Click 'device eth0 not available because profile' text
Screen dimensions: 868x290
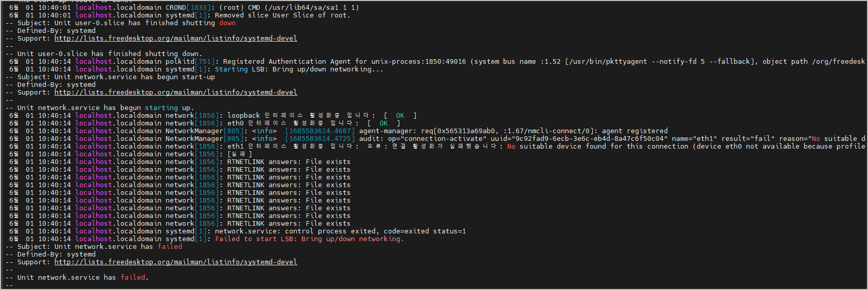coord(781,147)
